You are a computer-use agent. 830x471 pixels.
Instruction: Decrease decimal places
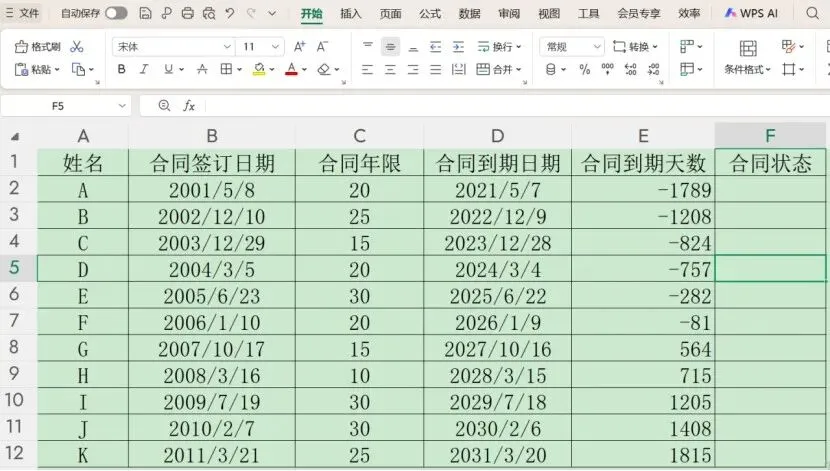tap(654, 69)
